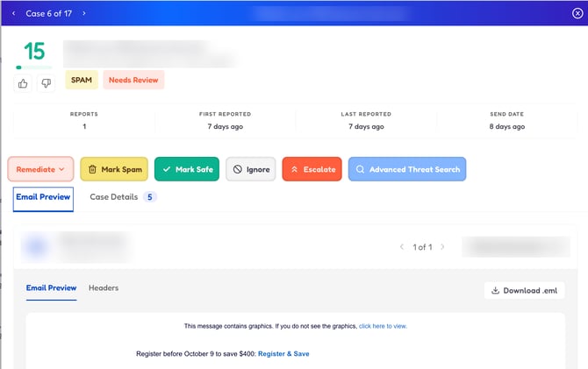Image resolution: width=588 pixels, height=369 pixels.
Task: Click Mark Safe button
Action: pyautogui.click(x=187, y=169)
